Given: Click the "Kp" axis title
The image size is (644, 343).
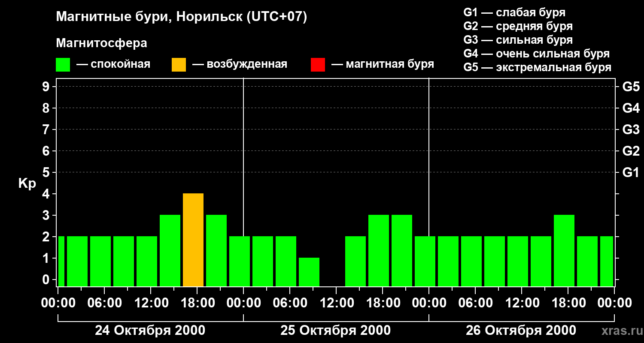Looking at the screenshot, I should point(27,184).
